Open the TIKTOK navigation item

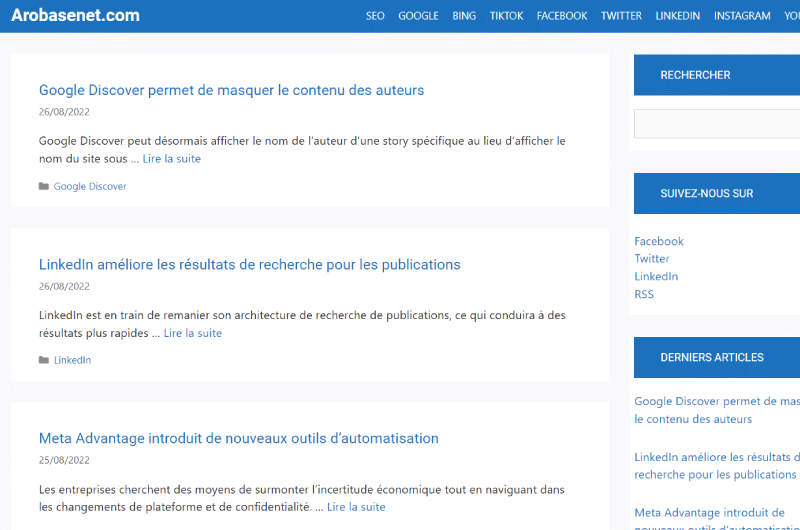coord(506,16)
